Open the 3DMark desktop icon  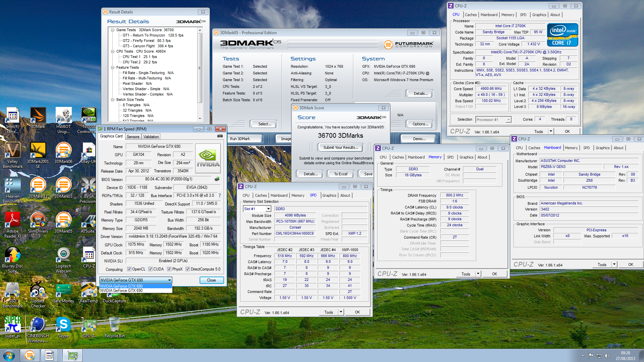[38, 118]
